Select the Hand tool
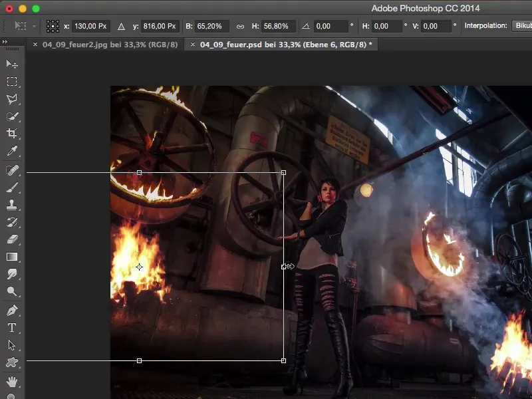532x399 pixels. click(x=12, y=382)
